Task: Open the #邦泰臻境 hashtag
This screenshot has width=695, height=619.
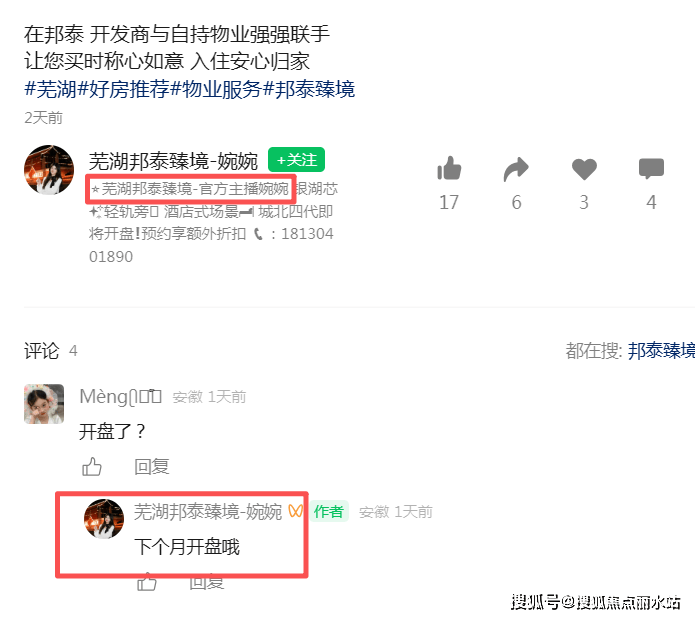Action: coord(309,89)
